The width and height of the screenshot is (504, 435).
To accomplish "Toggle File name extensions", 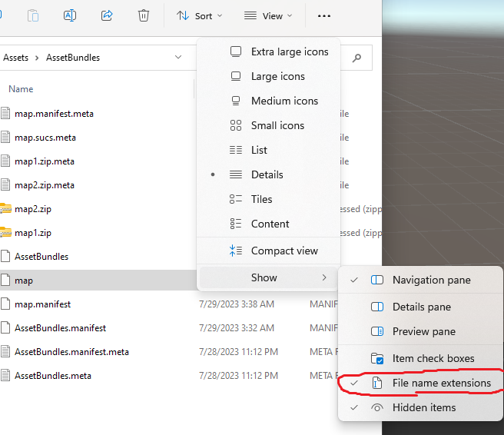I will tap(420, 383).
